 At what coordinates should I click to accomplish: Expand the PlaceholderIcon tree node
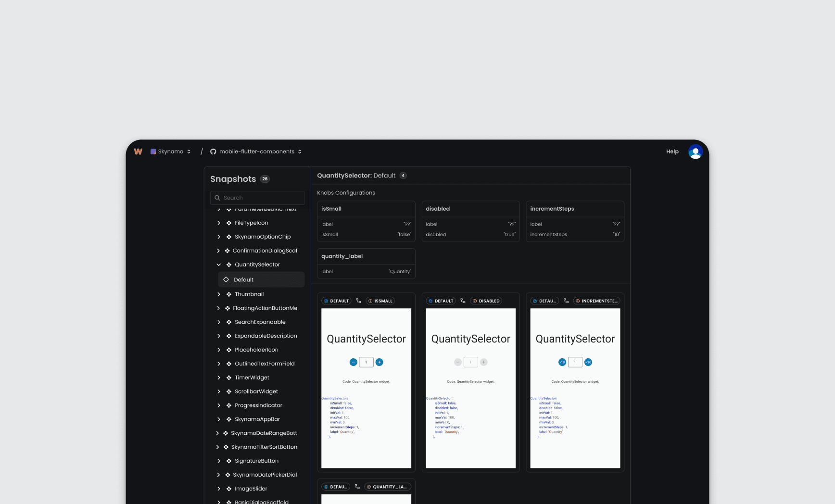tap(219, 350)
